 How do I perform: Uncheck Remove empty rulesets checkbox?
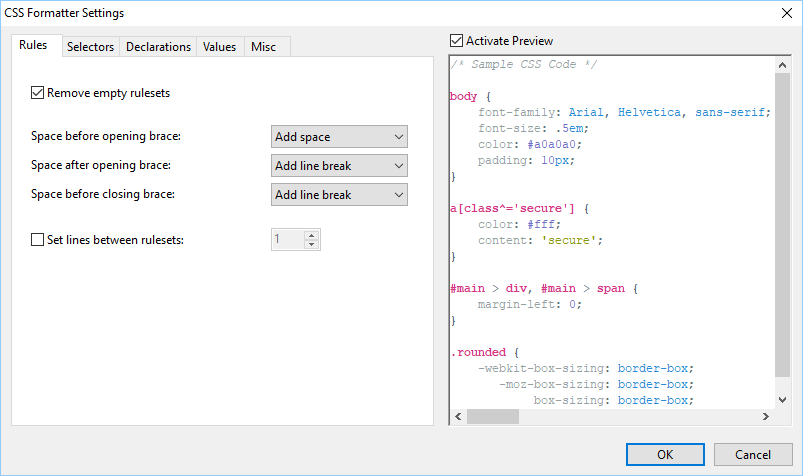pyautogui.click(x=38, y=93)
